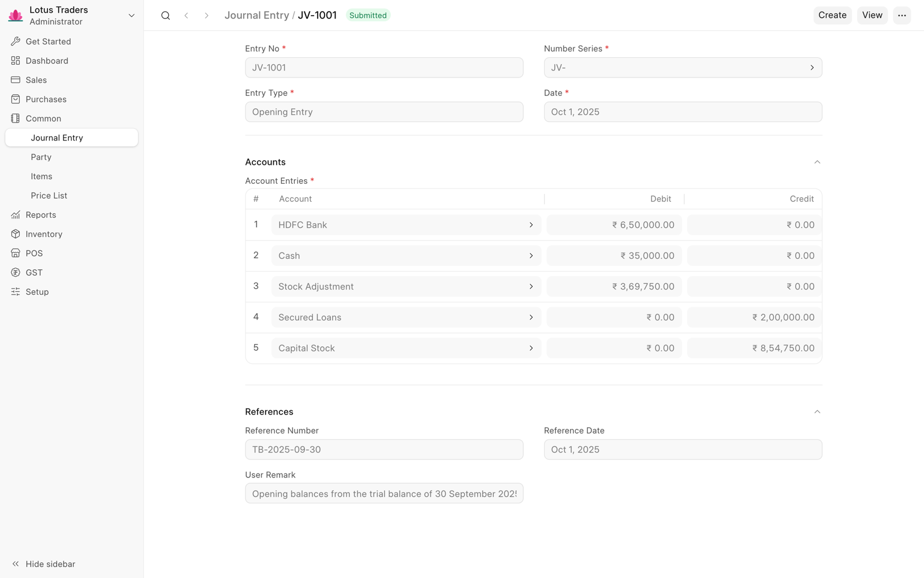The image size is (924, 578).
Task: Click the Reports chart icon
Action: pyautogui.click(x=16, y=215)
